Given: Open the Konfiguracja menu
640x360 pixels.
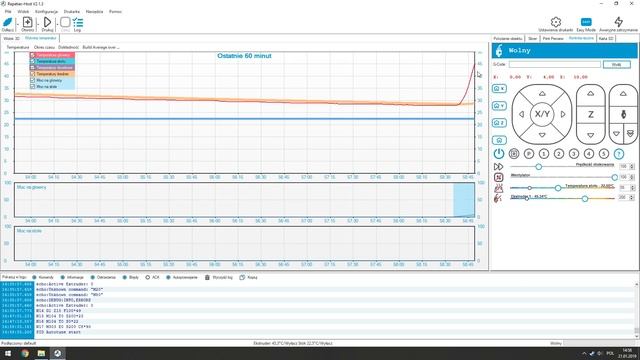Looking at the screenshot, I should tap(46, 11).
